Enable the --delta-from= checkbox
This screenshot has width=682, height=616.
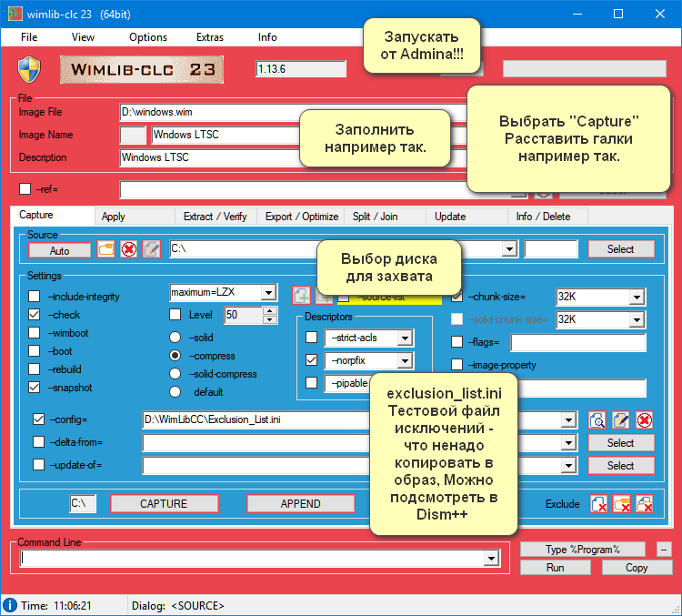point(39,442)
